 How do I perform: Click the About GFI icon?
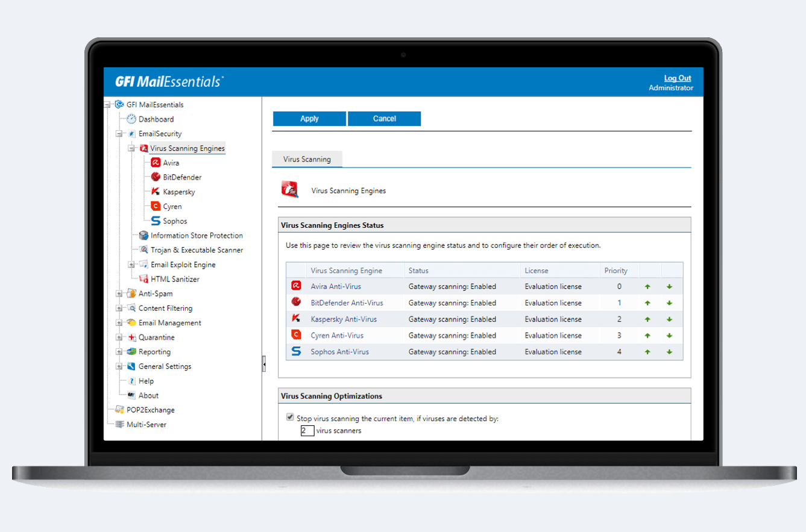(x=131, y=395)
